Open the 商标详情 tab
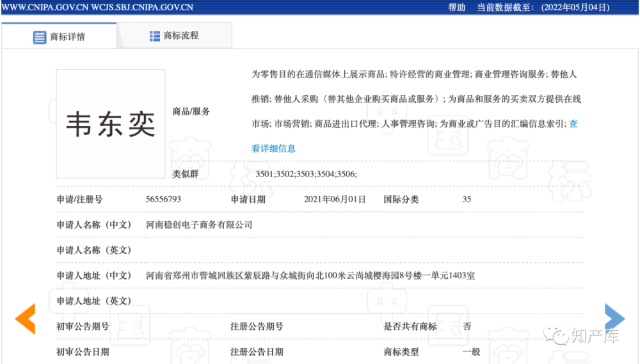The image size is (640, 364). point(59,36)
